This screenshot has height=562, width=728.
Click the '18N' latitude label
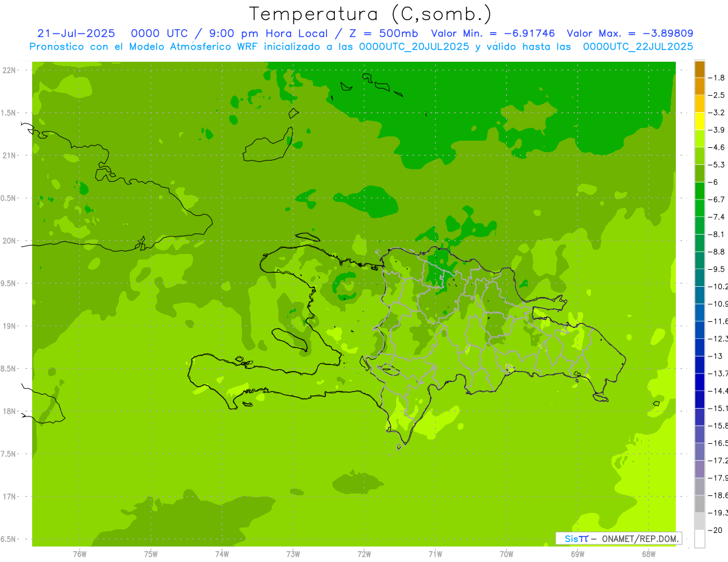(10, 411)
